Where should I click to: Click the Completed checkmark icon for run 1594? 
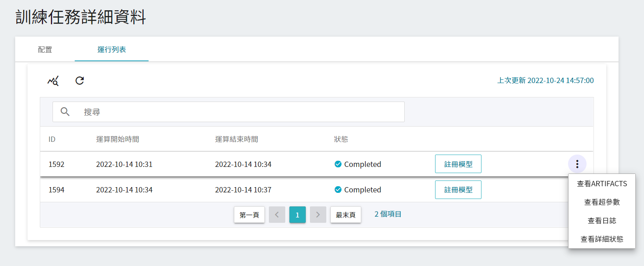338,190
